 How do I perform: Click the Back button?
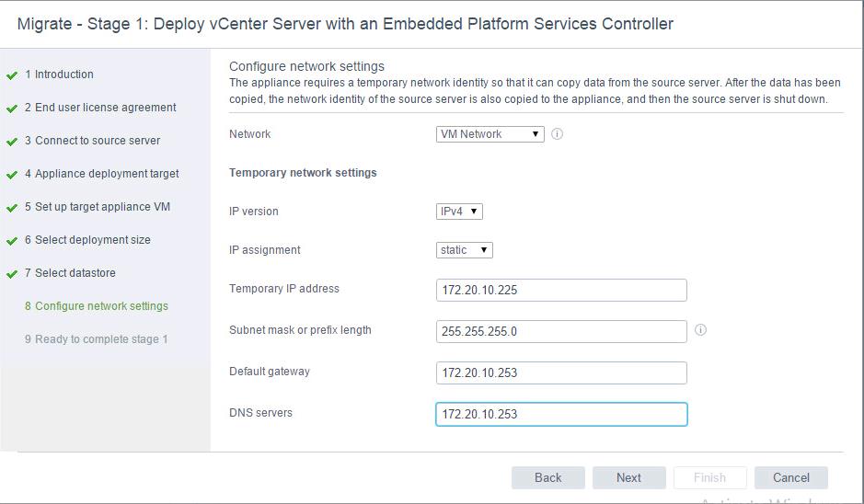coord(547,477)
